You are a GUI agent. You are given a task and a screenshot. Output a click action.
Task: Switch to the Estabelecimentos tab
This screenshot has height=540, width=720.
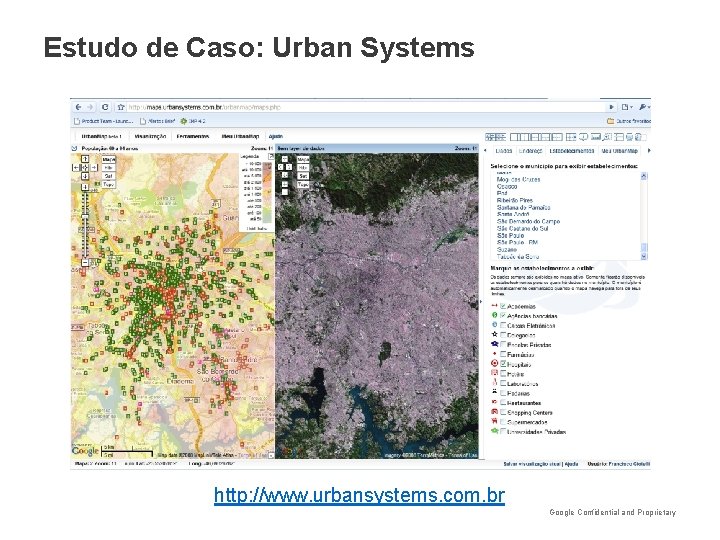(x=572, y=151)
